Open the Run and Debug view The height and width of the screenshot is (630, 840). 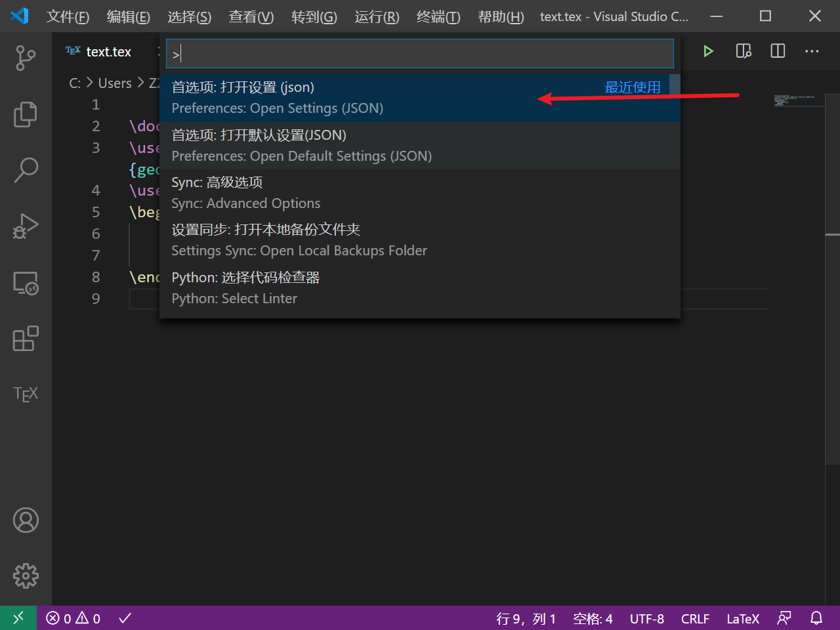(x=26, y=226)
